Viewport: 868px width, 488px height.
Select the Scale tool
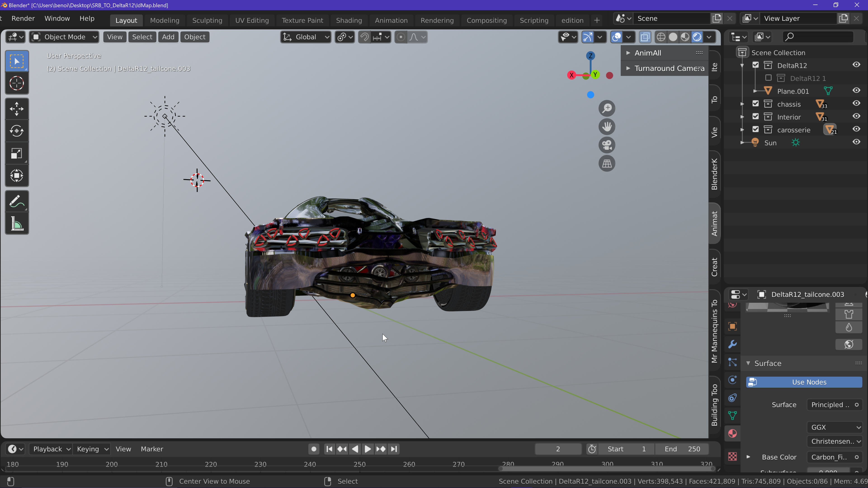(x=17, y=154)
